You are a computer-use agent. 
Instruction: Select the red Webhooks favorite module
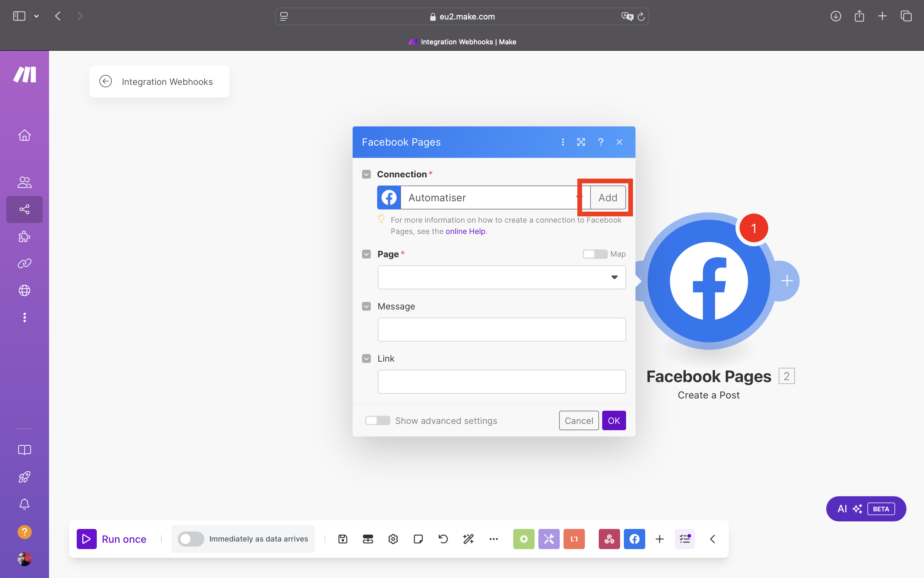(609, 539)
